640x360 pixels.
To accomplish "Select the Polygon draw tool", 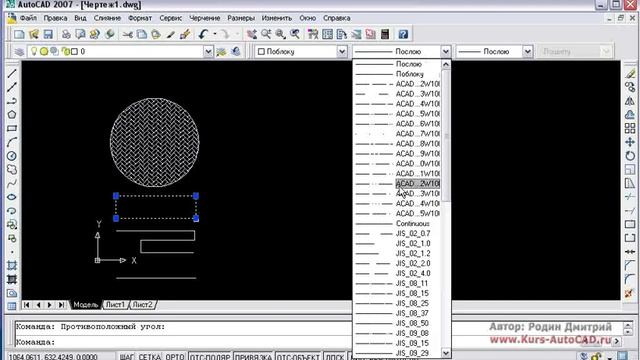I will 12,115.
